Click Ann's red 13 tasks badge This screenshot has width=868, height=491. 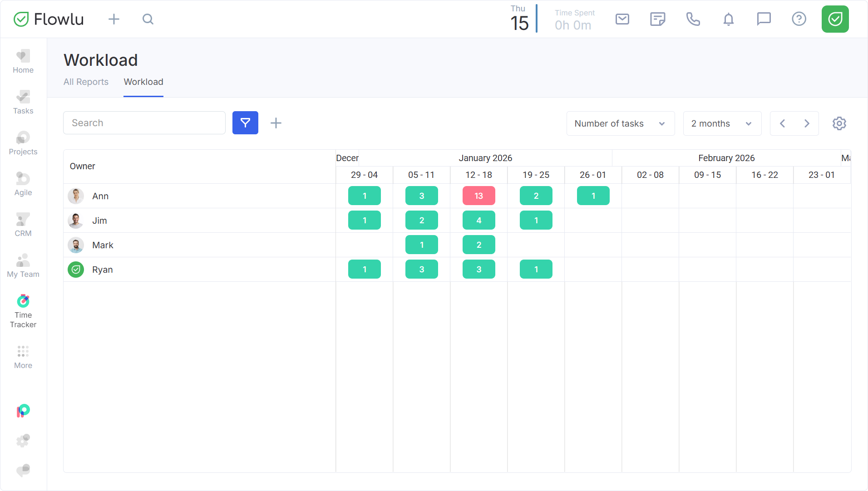478,196
